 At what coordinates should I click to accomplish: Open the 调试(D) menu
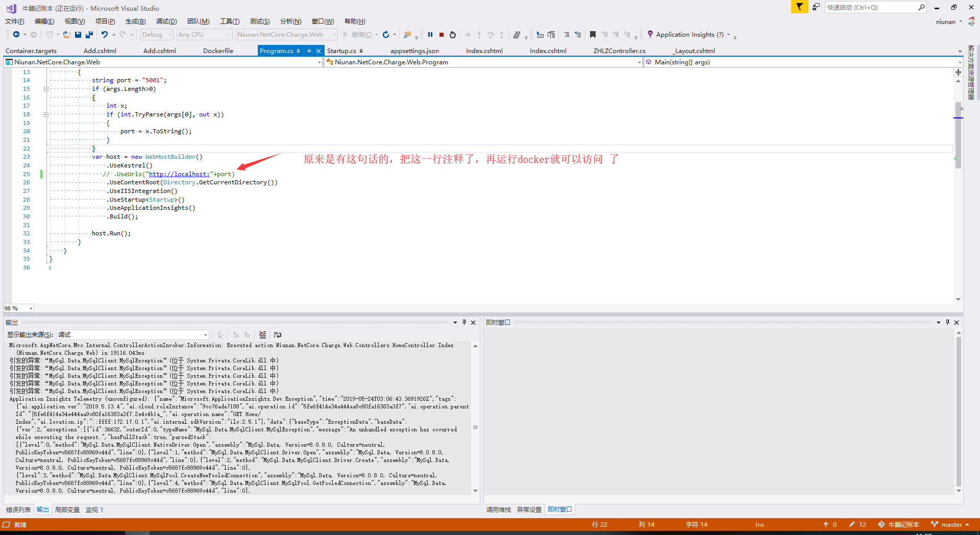click(166, 21)
